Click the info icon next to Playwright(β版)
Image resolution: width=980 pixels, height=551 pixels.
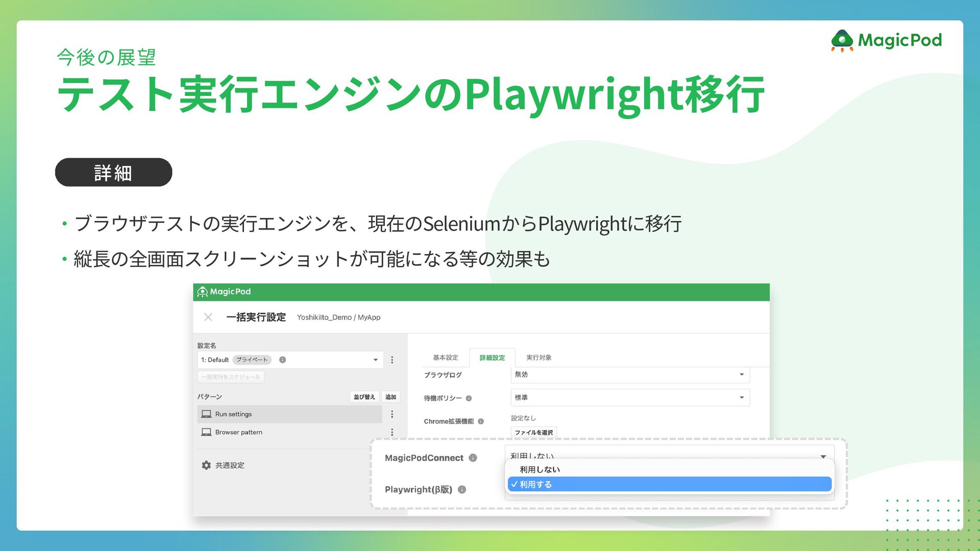pos(462,489)
